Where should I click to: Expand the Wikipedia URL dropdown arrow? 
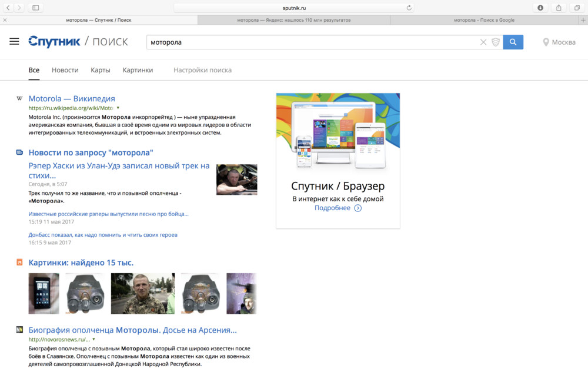point(118,108)
